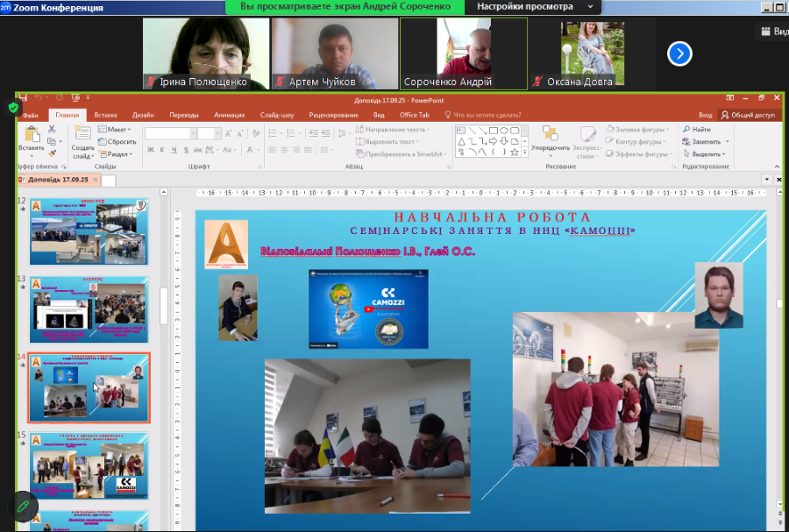Screen dimensions: 789x532
Task: Select the Format Painter brush icon
Action: 52,153
